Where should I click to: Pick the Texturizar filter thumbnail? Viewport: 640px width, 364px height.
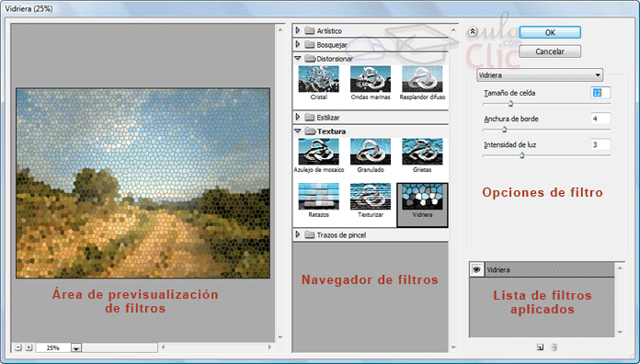(371, 197)
